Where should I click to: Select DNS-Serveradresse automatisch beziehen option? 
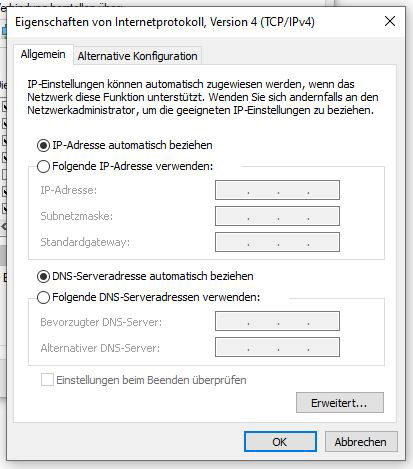43,277
